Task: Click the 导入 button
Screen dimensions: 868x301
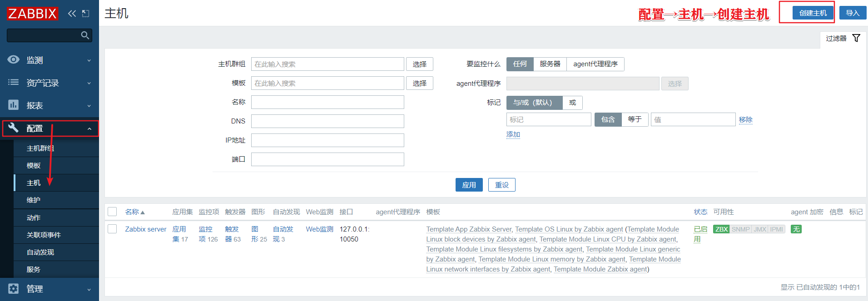Action: point(853,13)
